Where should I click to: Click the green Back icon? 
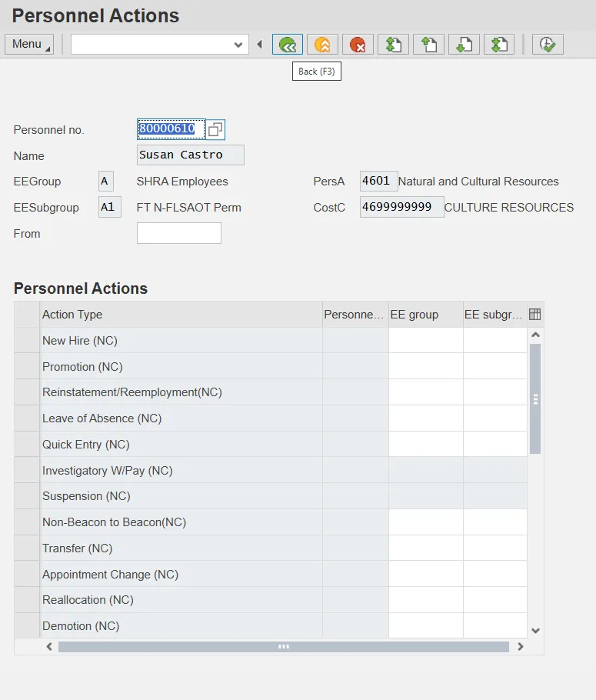288,45
